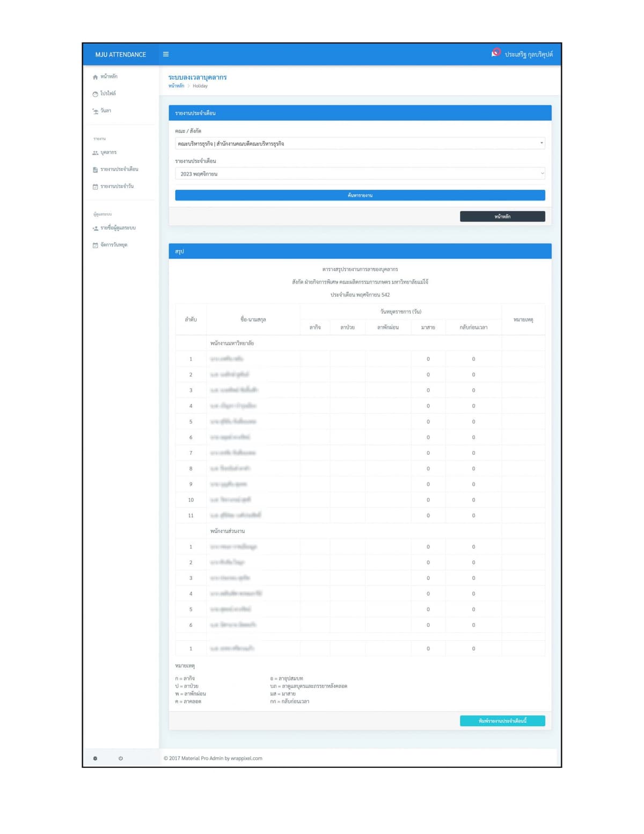Click the people icon for บุคลากร
The image size is (644, 834).
point(96,153)
